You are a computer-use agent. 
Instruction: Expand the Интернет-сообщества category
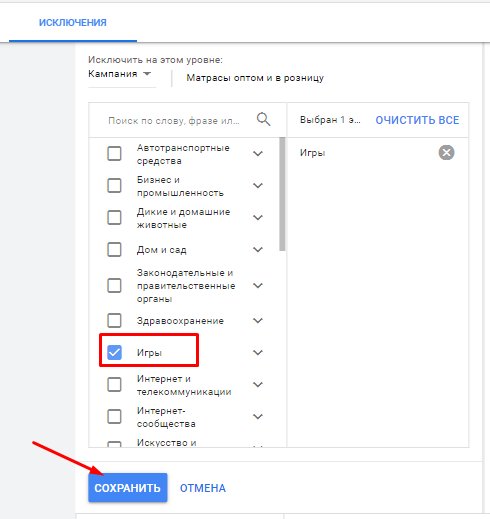coord(258,417)
